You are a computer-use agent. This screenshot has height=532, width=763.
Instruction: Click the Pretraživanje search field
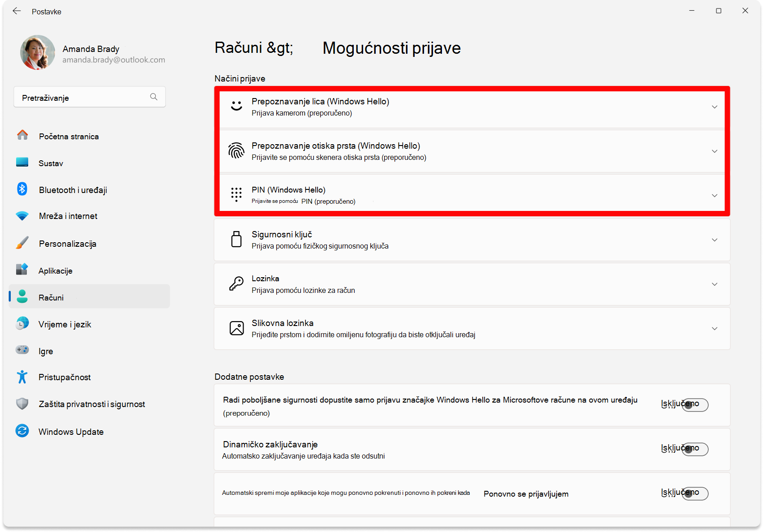point(90,97)
